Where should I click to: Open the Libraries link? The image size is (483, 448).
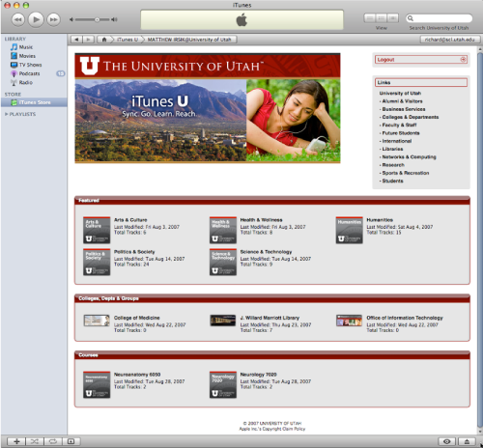coord(392,149)
